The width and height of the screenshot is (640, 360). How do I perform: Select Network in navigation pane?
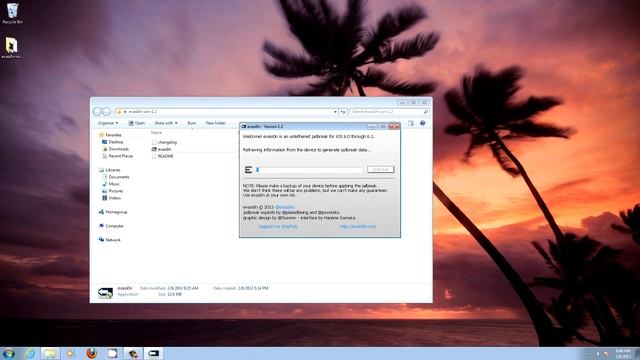point(109,240)
